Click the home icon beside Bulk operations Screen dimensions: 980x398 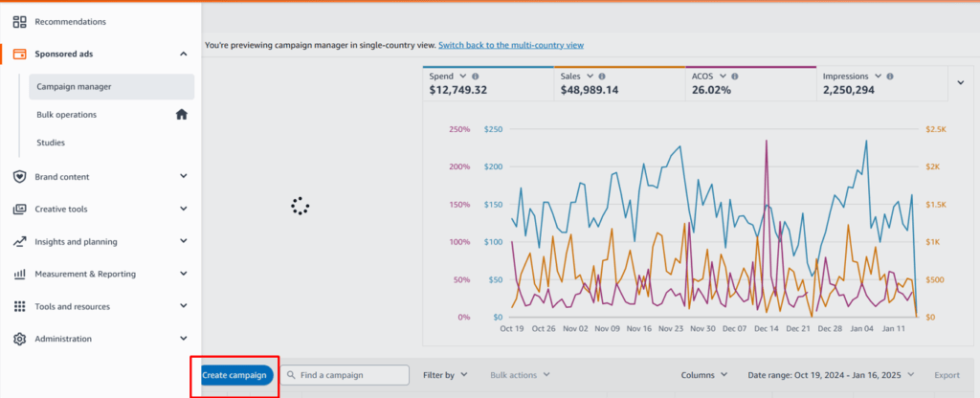pyautogui.click(x=181, y=115)
